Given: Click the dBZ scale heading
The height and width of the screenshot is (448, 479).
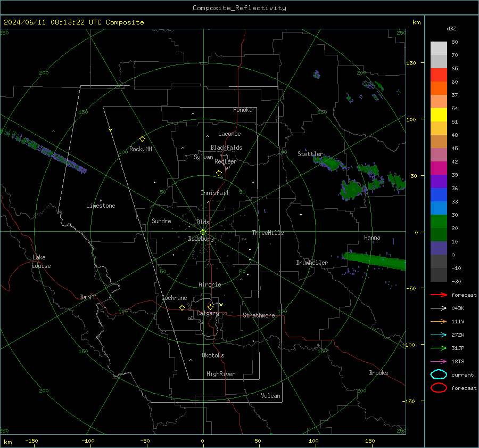Looking at the screenshot, I should click(451, 28).
